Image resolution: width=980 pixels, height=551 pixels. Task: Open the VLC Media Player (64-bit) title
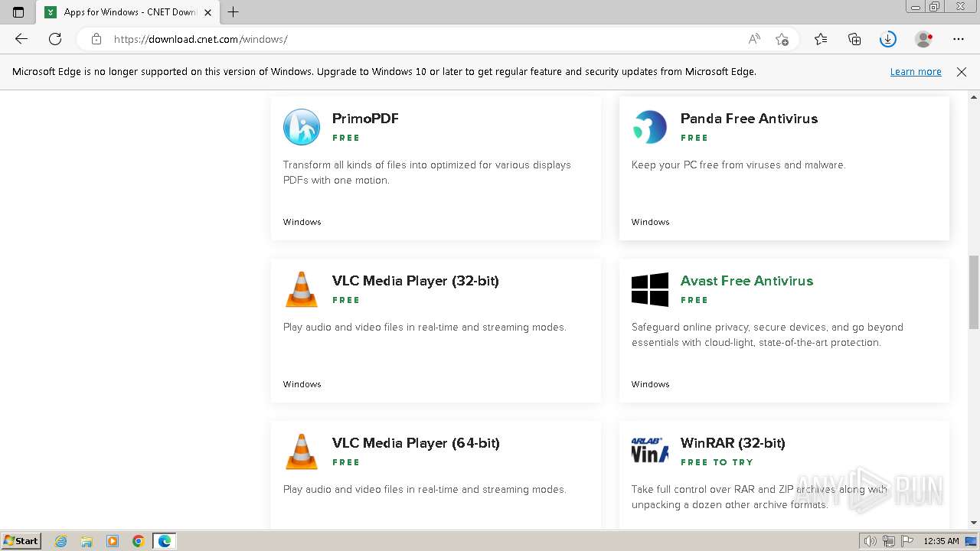pyautogui.click(x=416, y=443)
